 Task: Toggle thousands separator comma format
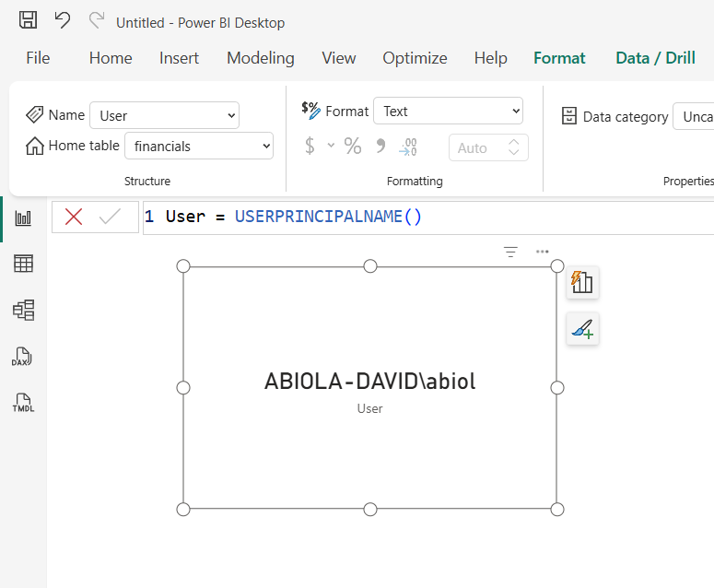click(380, 147)
